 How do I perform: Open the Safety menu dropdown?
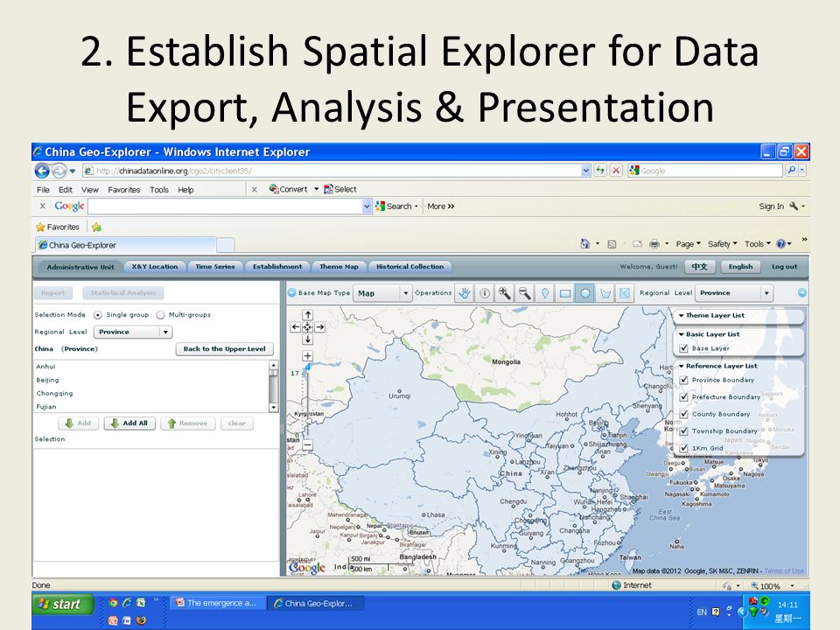click(722, 244)
